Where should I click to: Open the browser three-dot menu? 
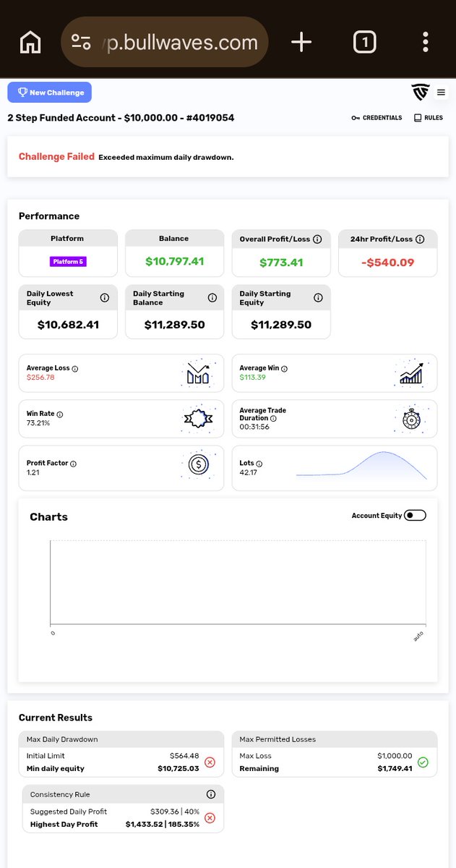tap(426, 42)
